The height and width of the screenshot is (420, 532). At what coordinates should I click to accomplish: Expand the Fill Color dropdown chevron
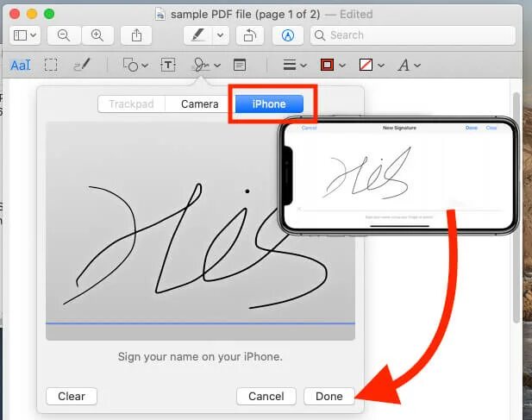click(x=381, y=66)
